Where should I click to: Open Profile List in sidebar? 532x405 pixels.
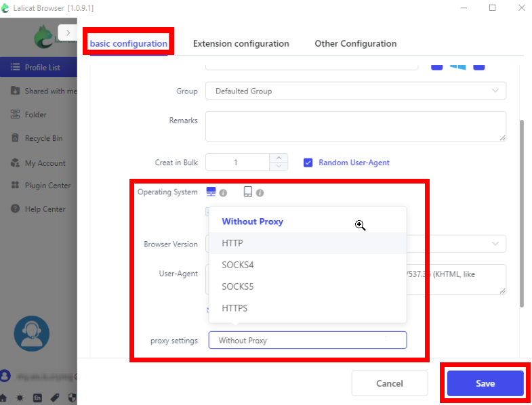39,67
